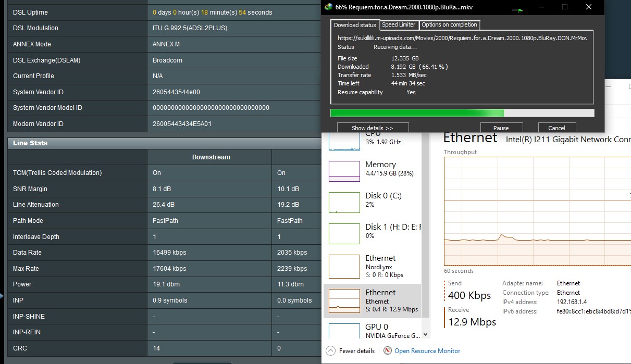The width and height of the screenshot is (631, 364).
Task: Click the Line Attenuation value 26.4 dB
Action: pos(164,205)
